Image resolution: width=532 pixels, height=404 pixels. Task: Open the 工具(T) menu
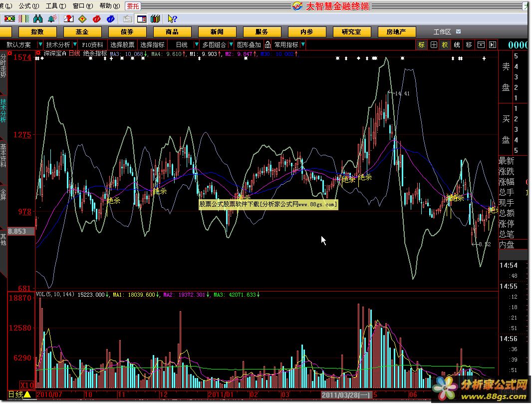pos(56,6)
